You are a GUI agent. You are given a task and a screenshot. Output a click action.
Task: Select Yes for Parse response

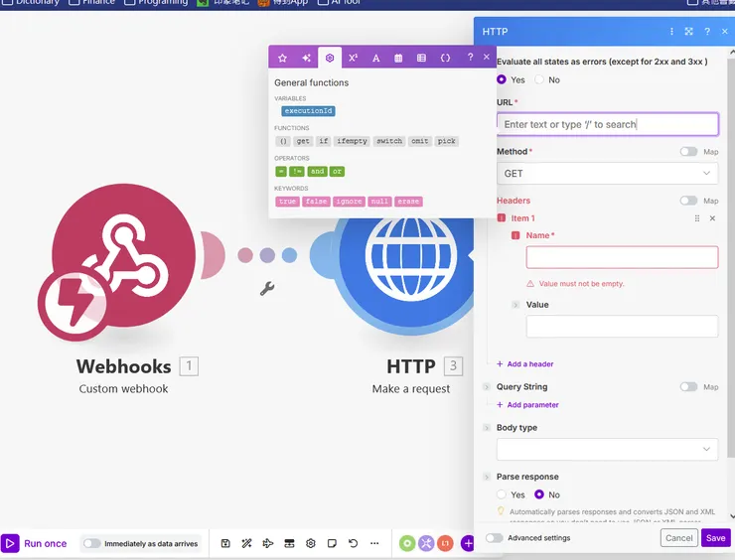point(502,494)
